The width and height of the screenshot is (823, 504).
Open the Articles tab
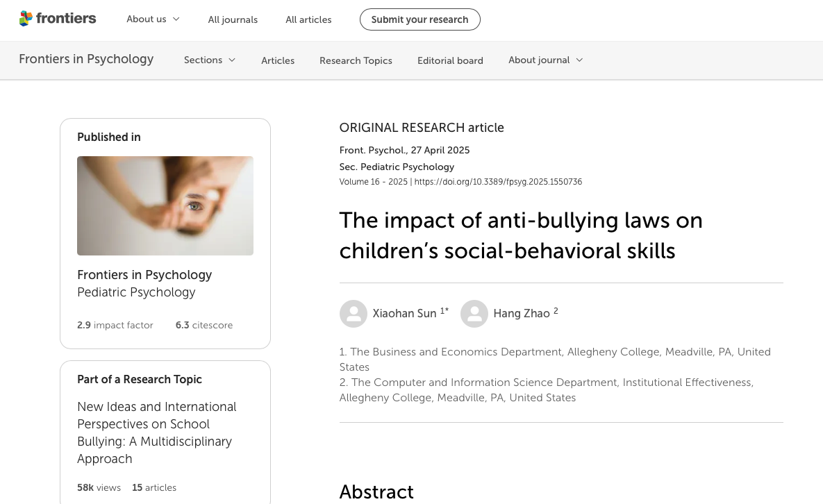[278, 60]
